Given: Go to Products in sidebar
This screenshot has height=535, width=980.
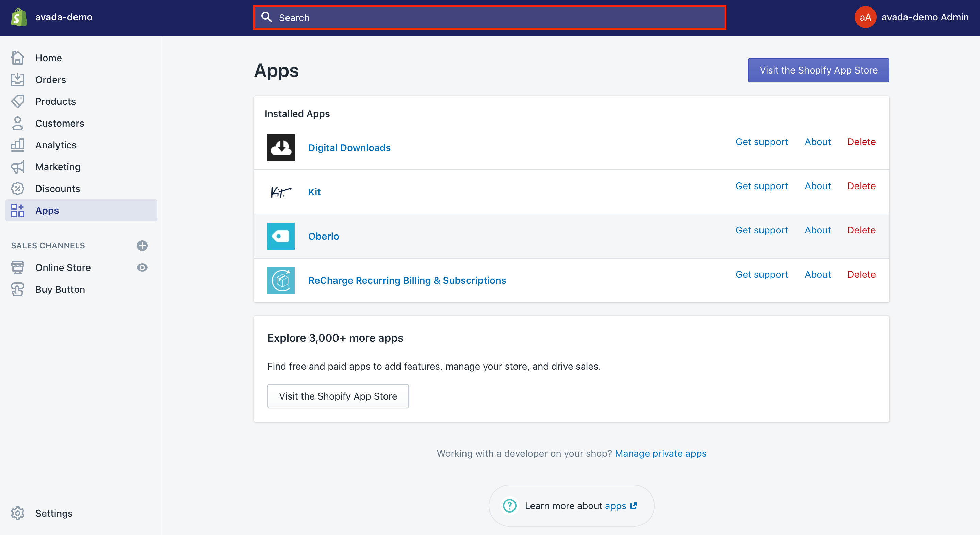Looking at the screenshot, I should point(81,101).
